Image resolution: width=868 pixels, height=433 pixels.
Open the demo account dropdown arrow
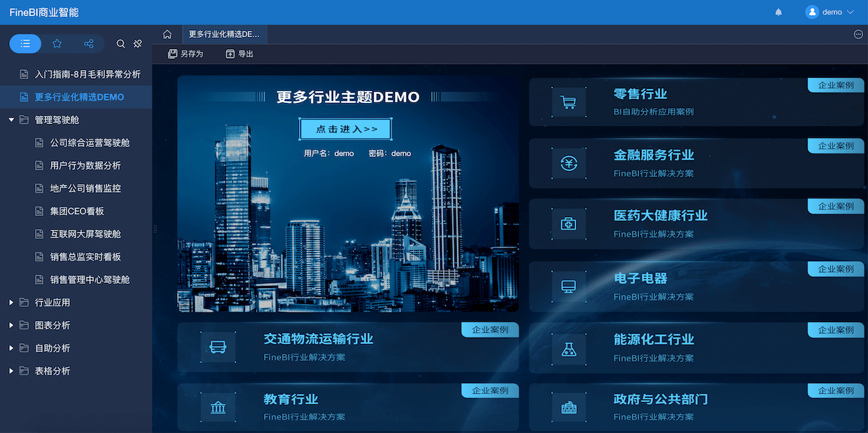[x=850, y=12]
